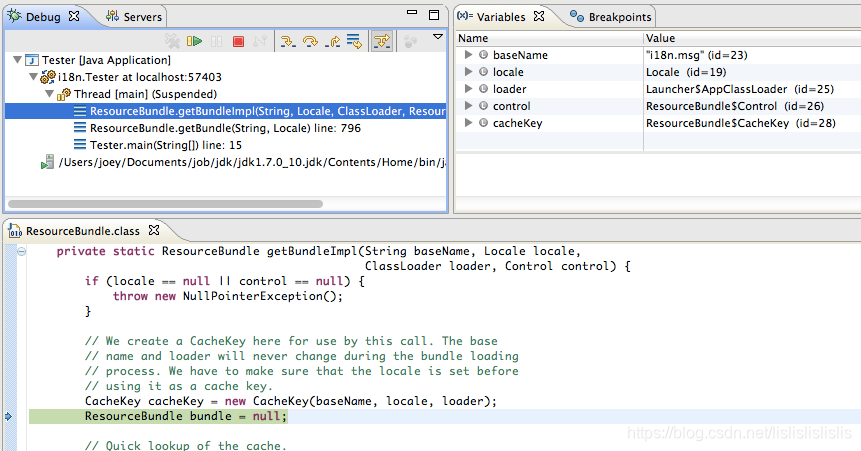Expand the cacheKey variable
Screen dimensions: 861x451
tap(468, 123)
